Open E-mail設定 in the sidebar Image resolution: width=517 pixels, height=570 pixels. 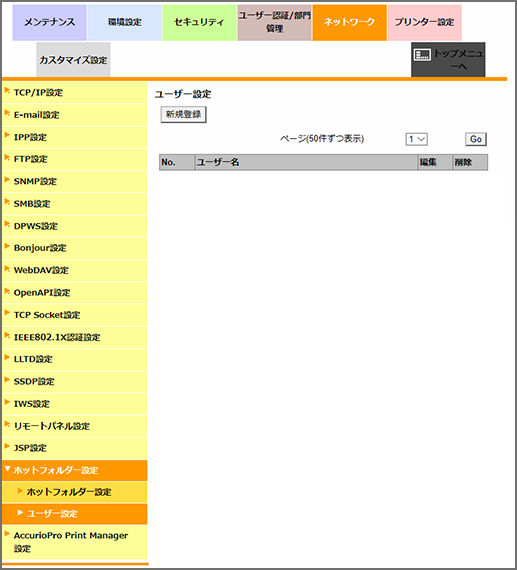point(75,115)
